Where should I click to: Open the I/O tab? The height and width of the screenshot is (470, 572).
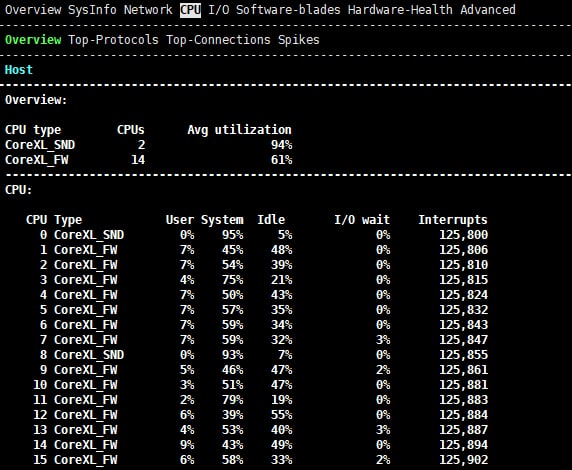coord(219,10)
